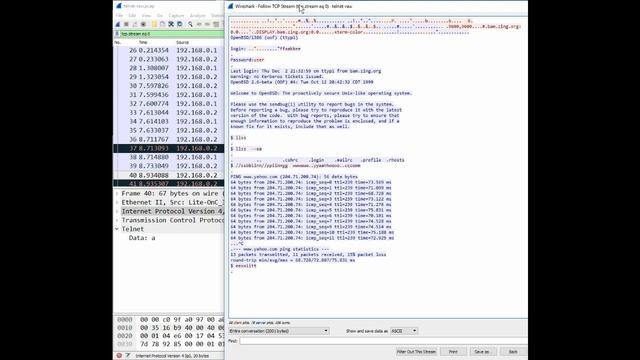Open capture options gear icon

pos(143,24)
